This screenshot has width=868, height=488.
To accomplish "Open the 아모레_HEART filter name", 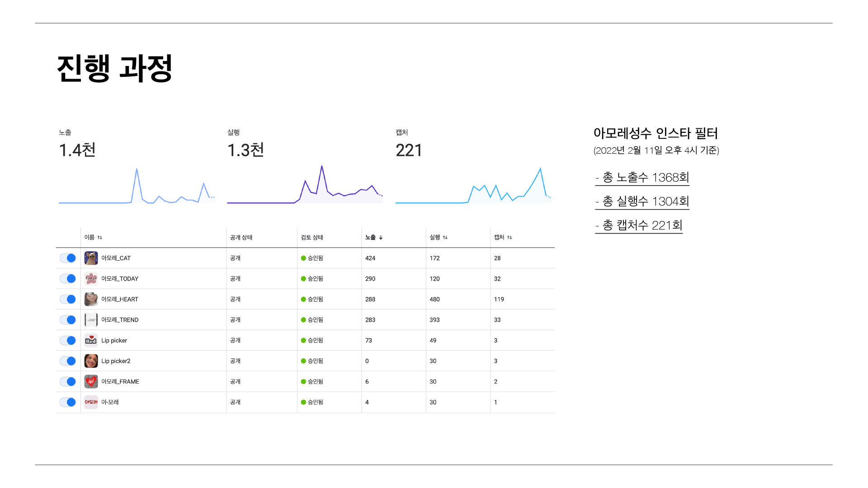I will (x=120, y=299).
